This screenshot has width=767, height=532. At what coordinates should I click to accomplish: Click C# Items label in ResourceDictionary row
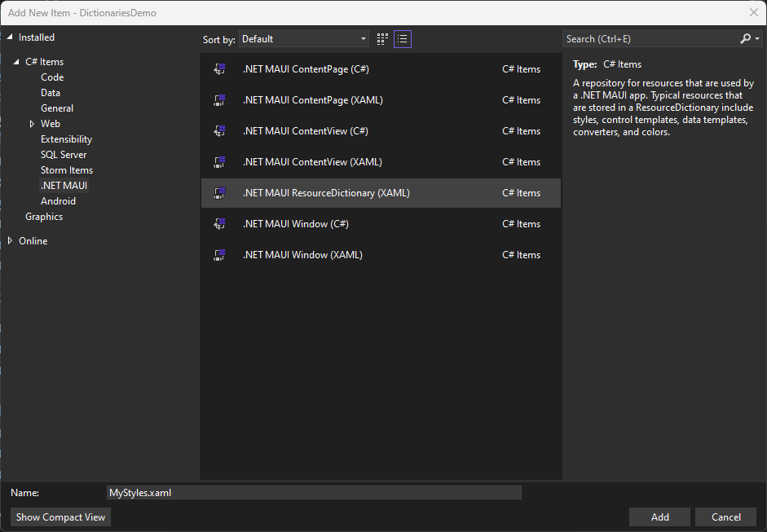(x=522, y=192)
